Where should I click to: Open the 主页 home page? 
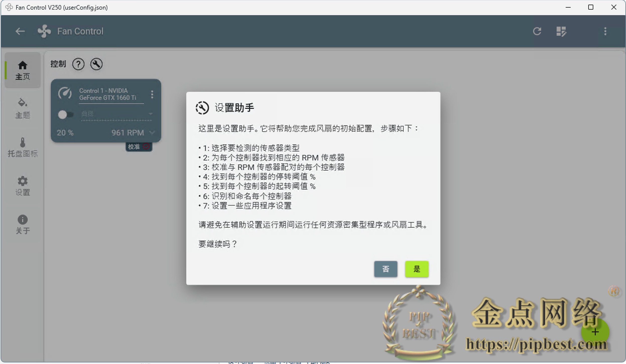pos(22,70)
